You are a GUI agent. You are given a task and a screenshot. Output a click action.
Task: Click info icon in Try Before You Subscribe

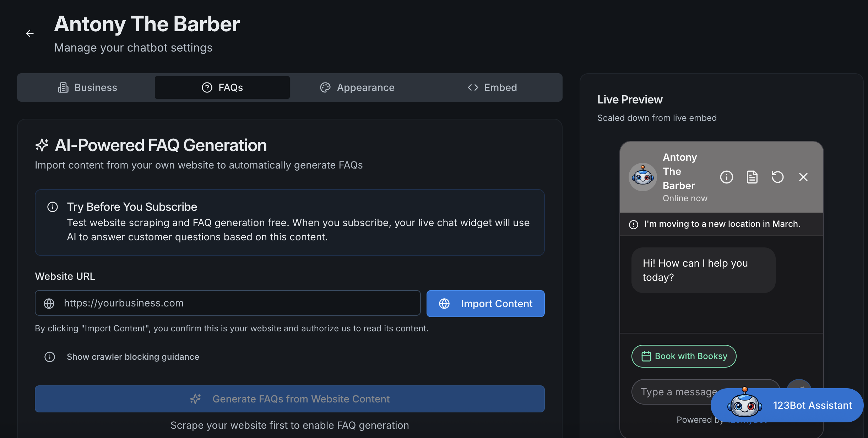53,207
